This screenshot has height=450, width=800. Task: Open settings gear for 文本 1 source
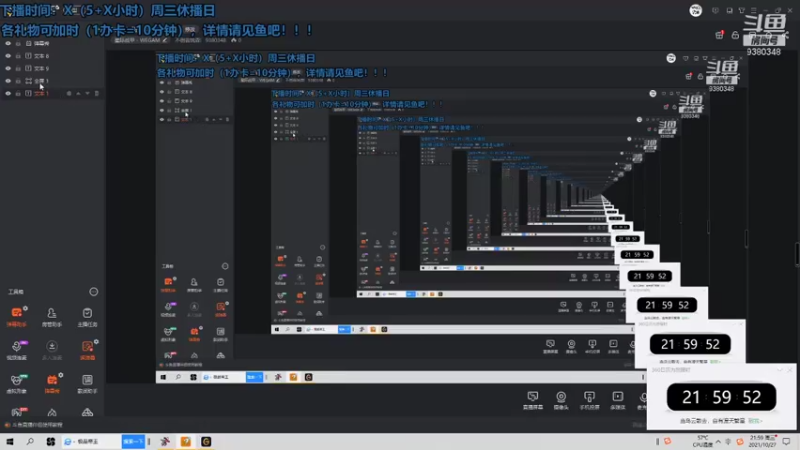click(x=69, y=93)
